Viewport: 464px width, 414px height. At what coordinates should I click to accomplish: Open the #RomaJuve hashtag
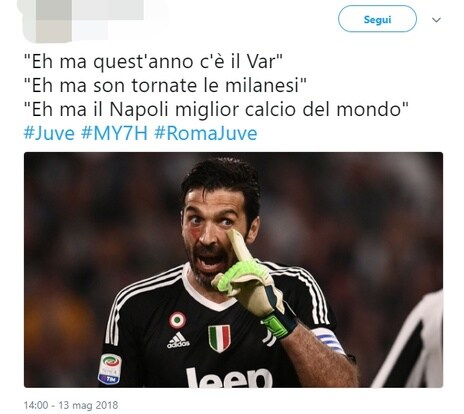tap(206, 134)
